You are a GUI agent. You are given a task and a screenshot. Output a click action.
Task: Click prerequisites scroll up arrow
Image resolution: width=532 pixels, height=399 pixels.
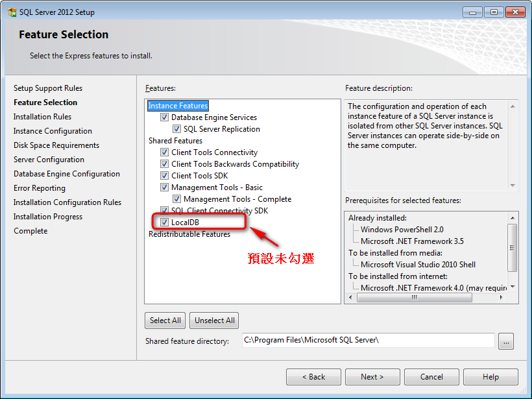pos(513,218)
